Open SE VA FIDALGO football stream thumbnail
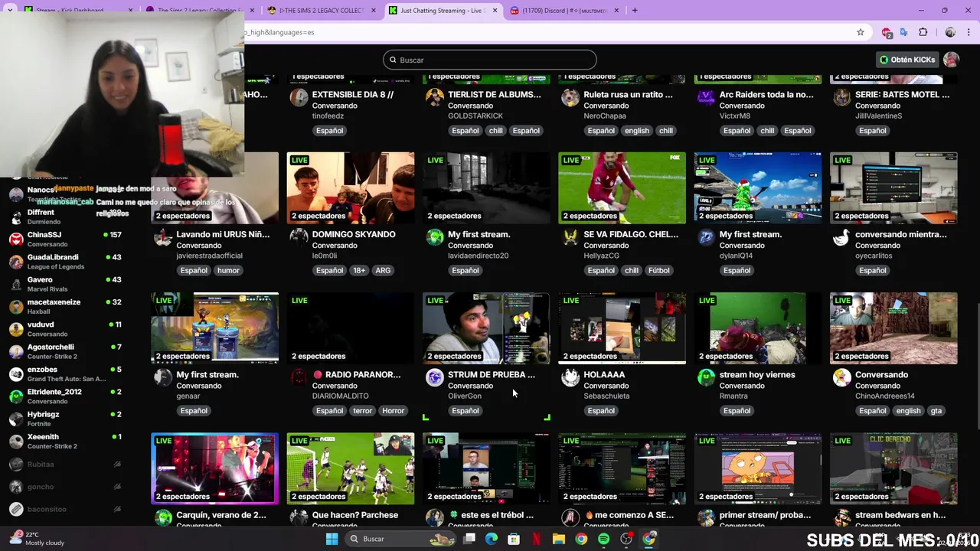The image size is (980, 551). [x=622, y=187]
